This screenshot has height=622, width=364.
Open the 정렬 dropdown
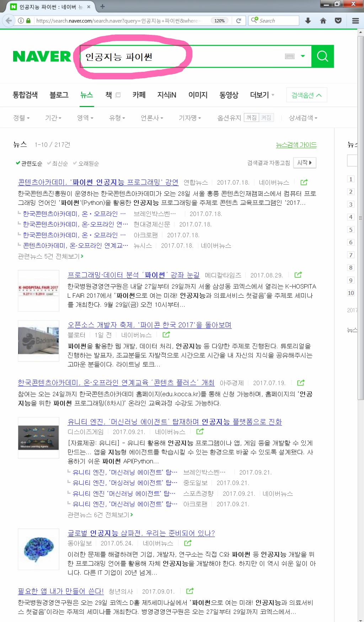coord(21,118)
